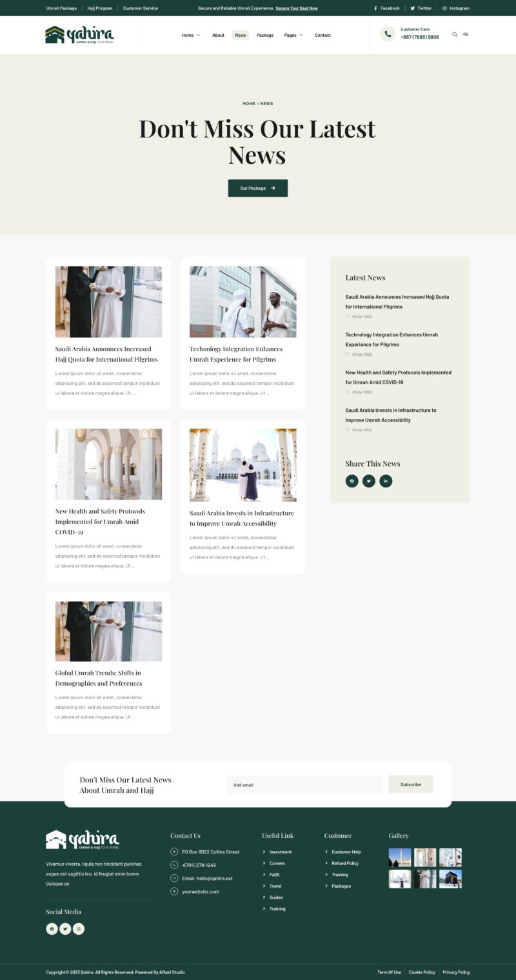Screen dimensions: 516x980
Task: Click the Qahira logo in header
Action: pyautogui.click(x=79, y=35)
